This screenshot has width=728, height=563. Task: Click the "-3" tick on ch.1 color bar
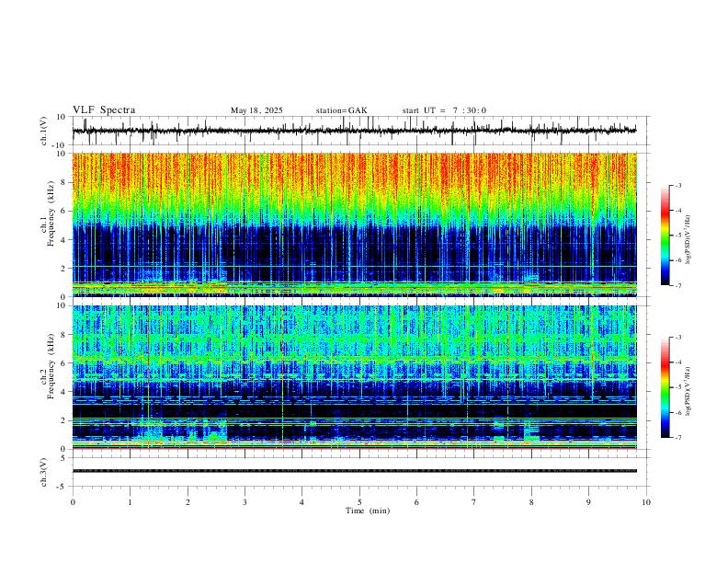(x=678, y=185)
